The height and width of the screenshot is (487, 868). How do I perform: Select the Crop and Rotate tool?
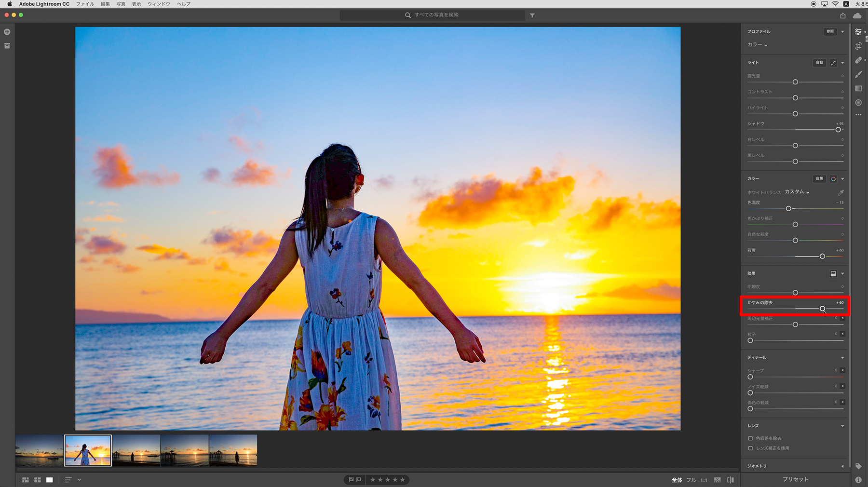click(858, 46)
